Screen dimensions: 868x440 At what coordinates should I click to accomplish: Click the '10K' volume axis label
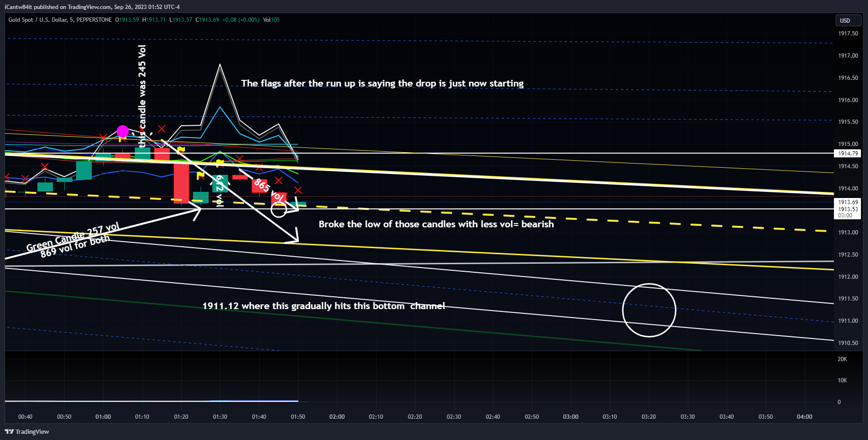842,380
